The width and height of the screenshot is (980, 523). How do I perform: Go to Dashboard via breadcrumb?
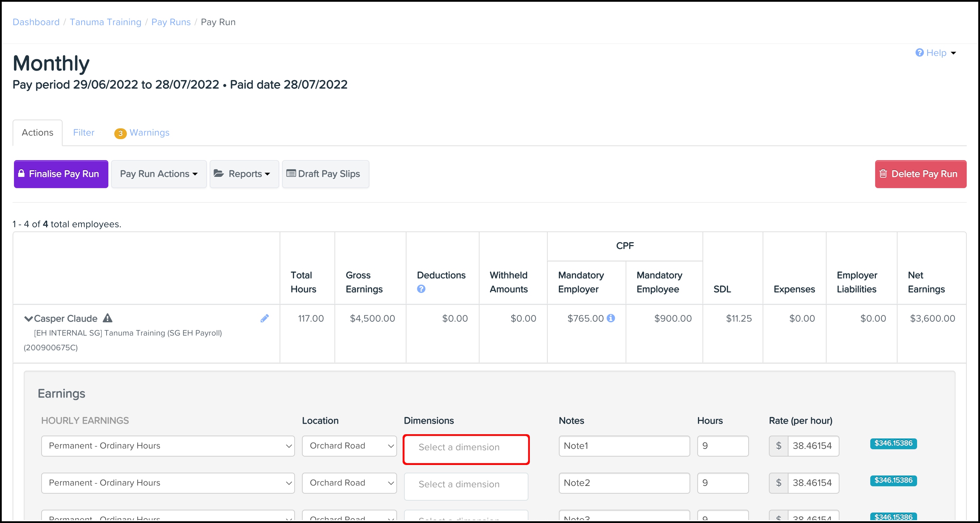pyautogui.click(x=36, y=22)
